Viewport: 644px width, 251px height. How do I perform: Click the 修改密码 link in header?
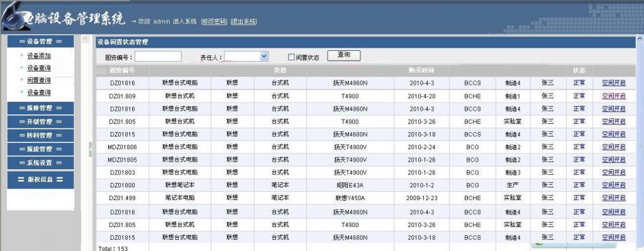pos(214,21)
